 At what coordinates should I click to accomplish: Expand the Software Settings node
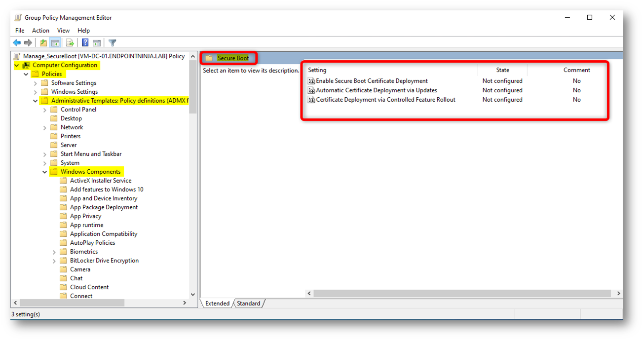[36, 83]
